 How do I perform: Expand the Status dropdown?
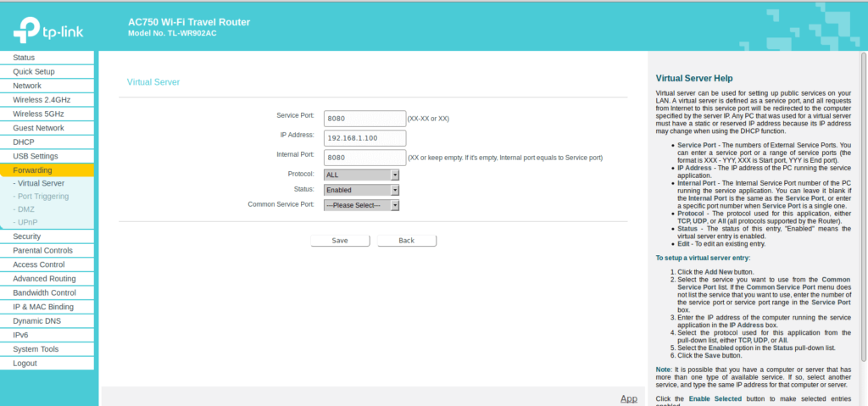[x=361, y=190]
